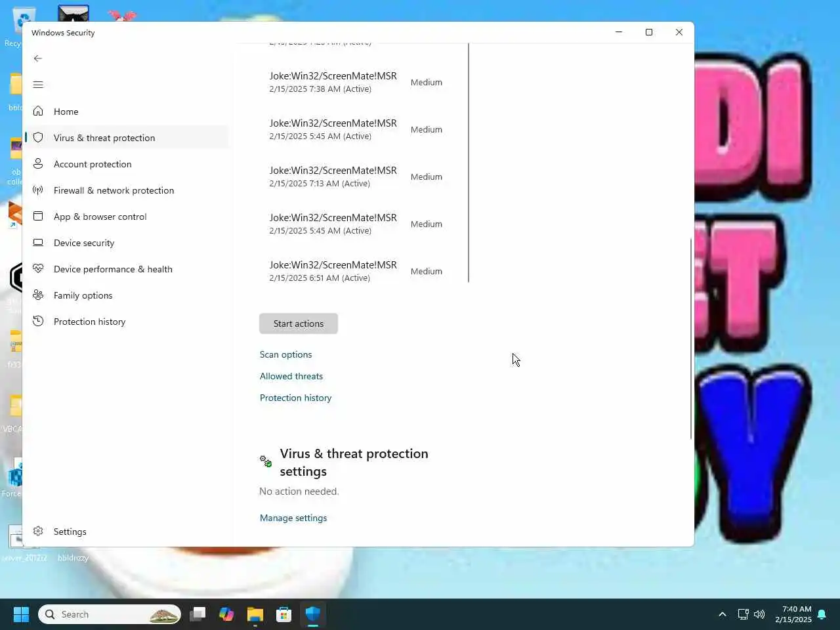The image size is (840, 630).
Task: Open the volume speaker tray icon
Action: (759, 614)
